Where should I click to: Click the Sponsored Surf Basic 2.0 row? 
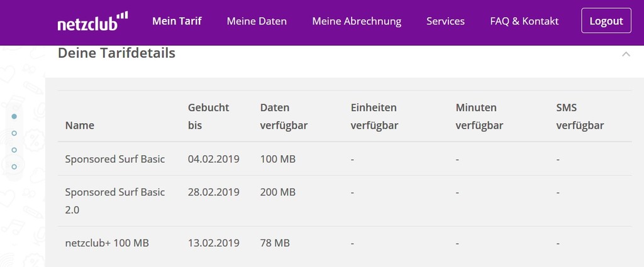(345, 201)
